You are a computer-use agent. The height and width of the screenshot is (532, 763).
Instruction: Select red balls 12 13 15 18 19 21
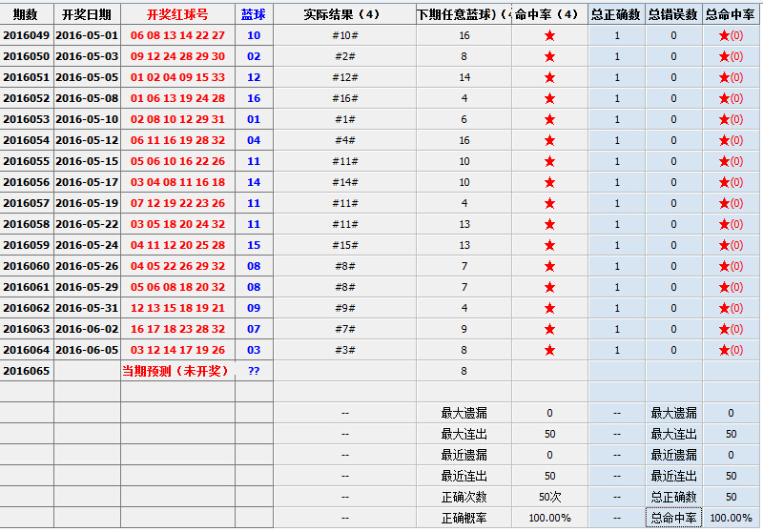pyautogui.click(x=177, y=308)
